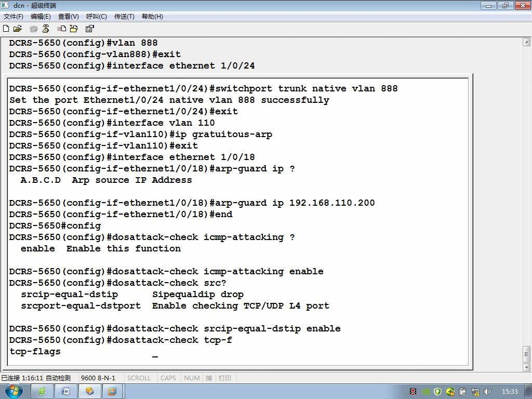Click the 'switchport trunk native vlan 888' line
This screenshot has width=532, height=399.
(203, 88)
